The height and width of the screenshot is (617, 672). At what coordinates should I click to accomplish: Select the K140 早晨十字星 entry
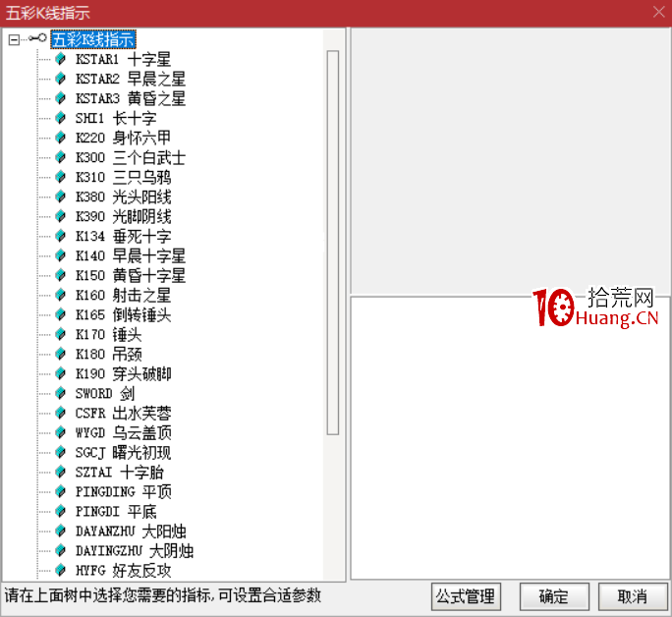pyautogui.click(x=131, y=256)
